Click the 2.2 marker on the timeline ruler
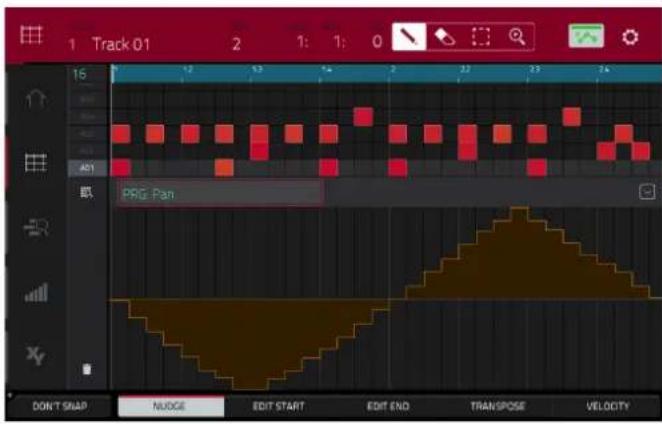This screenshot has height=424, width=662. [x=465, y=70]
